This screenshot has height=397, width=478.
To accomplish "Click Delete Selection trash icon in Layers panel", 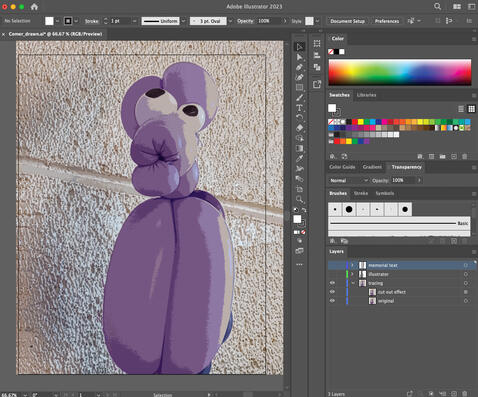I will (465, 394).
